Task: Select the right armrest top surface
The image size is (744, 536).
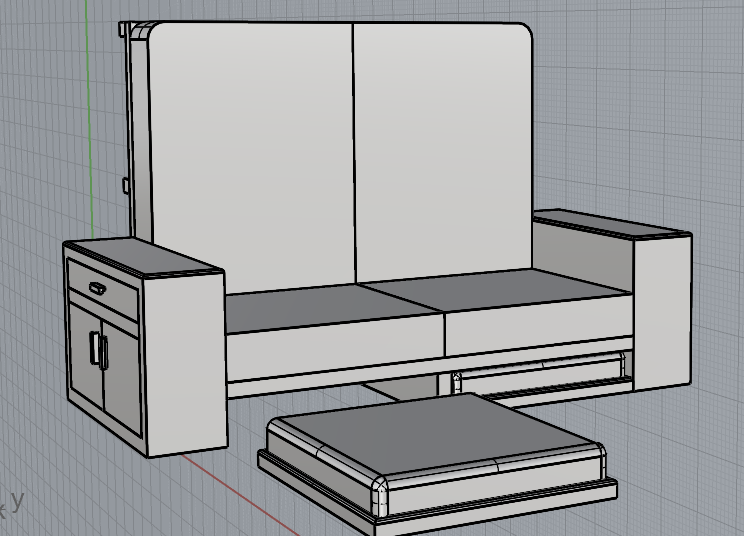Action: [x=610, y=223]
